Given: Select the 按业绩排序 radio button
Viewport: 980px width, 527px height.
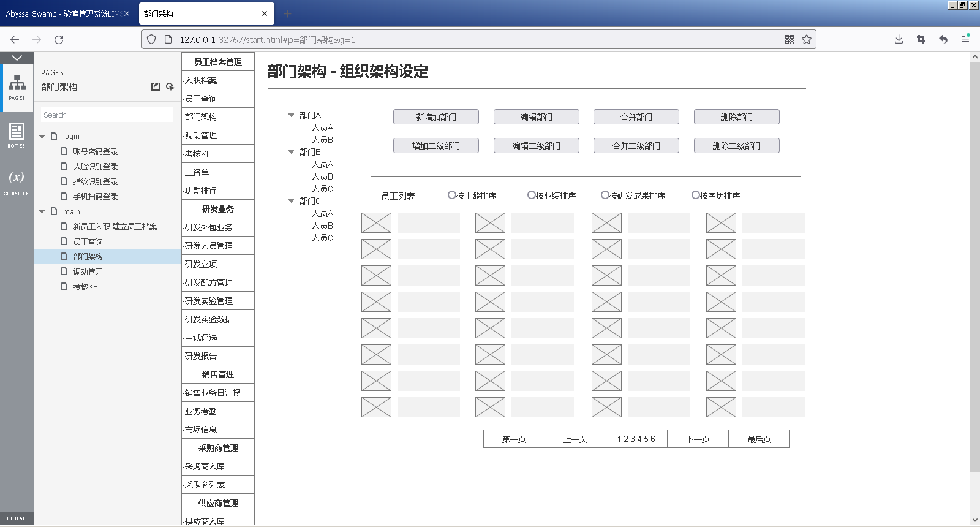Looking at the screenshot, I should pos(532,195).
